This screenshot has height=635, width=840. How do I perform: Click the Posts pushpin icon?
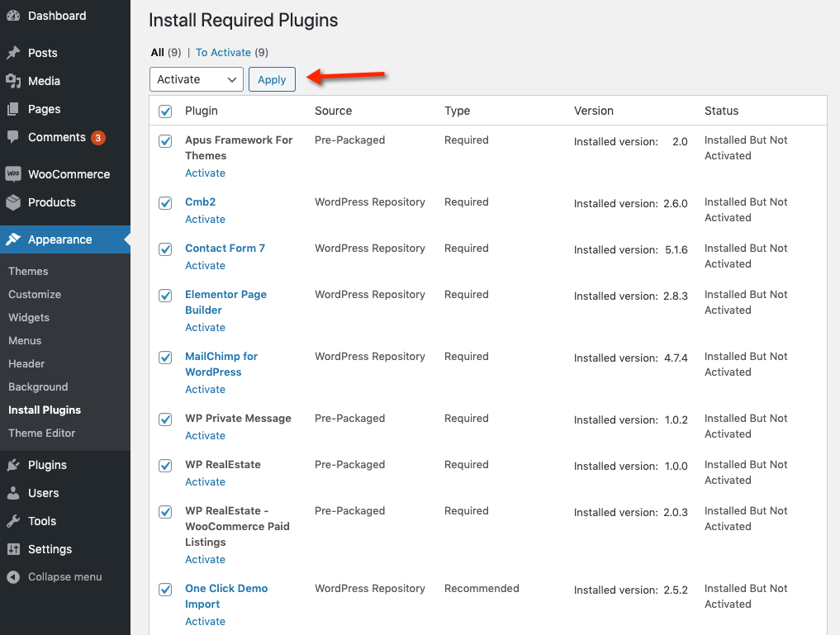coord(13,53)
